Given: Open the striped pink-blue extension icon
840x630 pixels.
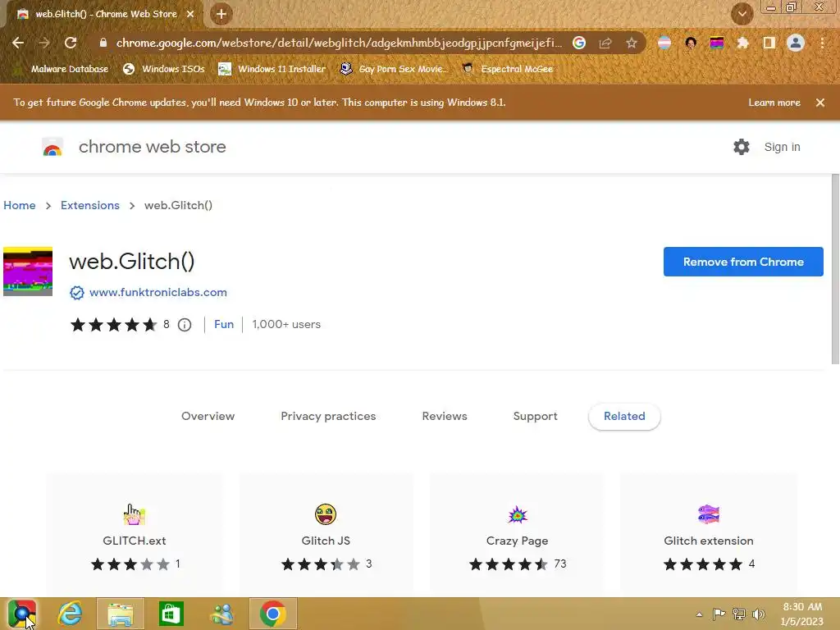Looking at the screenshot, I should [664, 43].
